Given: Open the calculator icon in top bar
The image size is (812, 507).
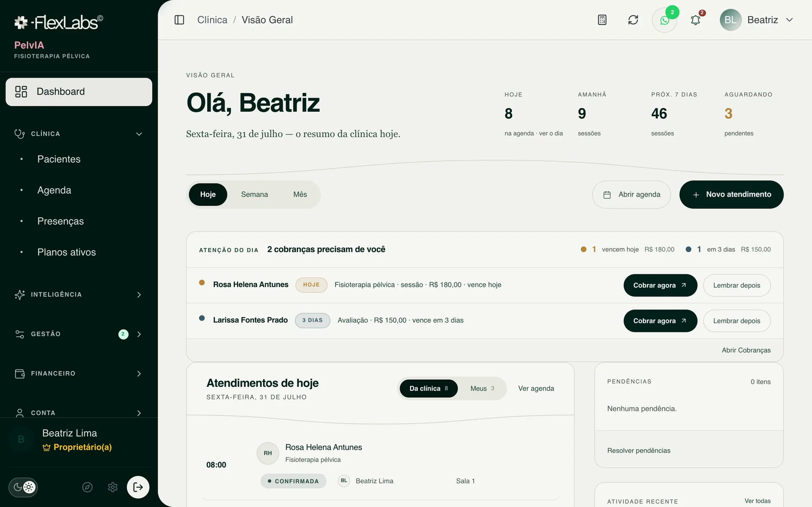Looking at the screenshot, I should click(x=602, y=20).
